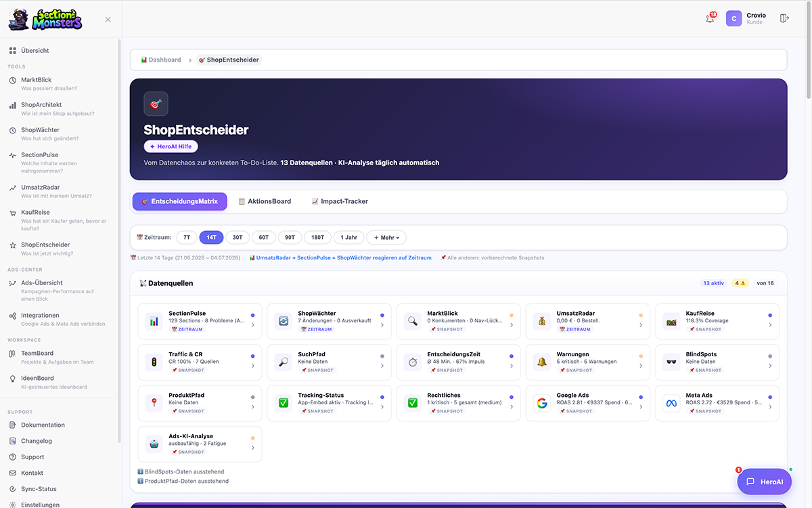Expand the Rechtliches card chevron
Viewport: 812px width, 508px height.
(x=512, y=407)
